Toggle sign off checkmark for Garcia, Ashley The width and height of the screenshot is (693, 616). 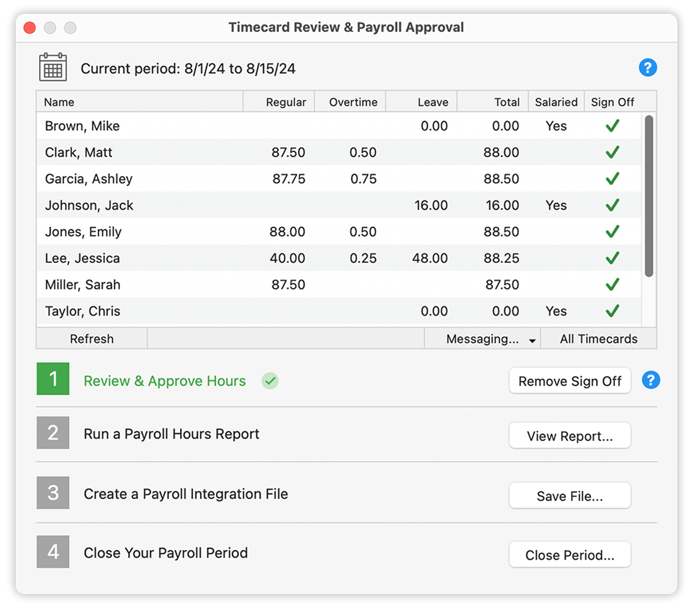pyautogui.click(x=612, y=179)
